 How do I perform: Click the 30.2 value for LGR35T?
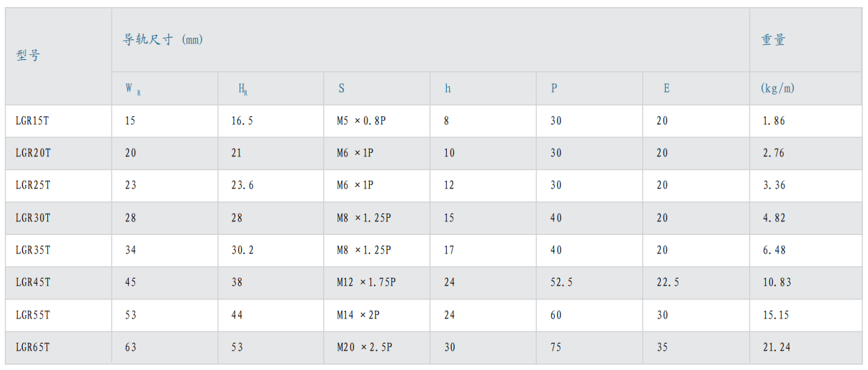[x=242, y=250]
